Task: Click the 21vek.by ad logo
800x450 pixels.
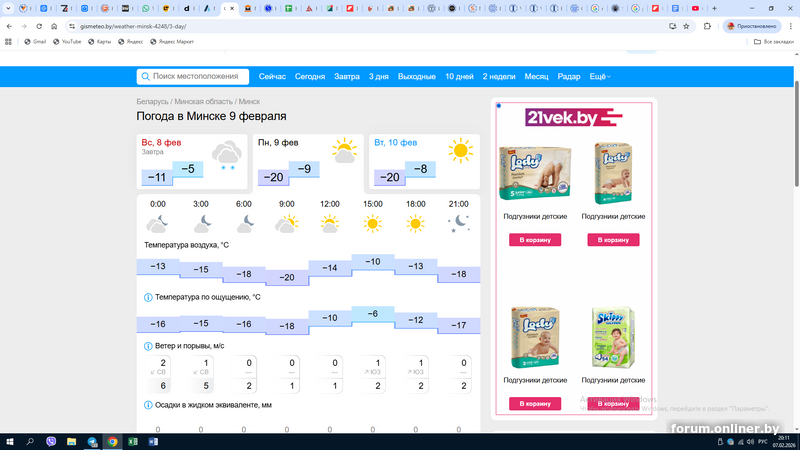Action: point(573,118)
